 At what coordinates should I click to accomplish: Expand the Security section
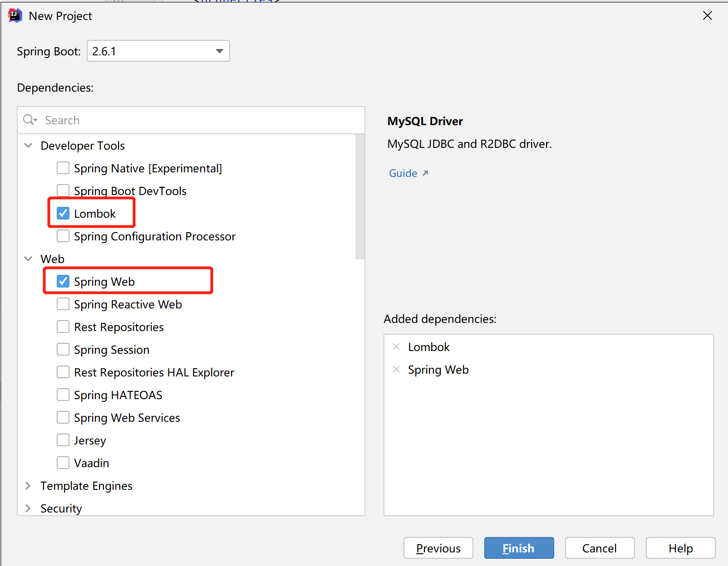(28, 508)
